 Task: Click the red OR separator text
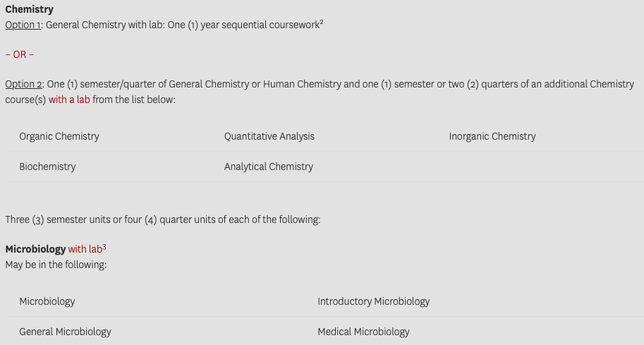point(20,54)
